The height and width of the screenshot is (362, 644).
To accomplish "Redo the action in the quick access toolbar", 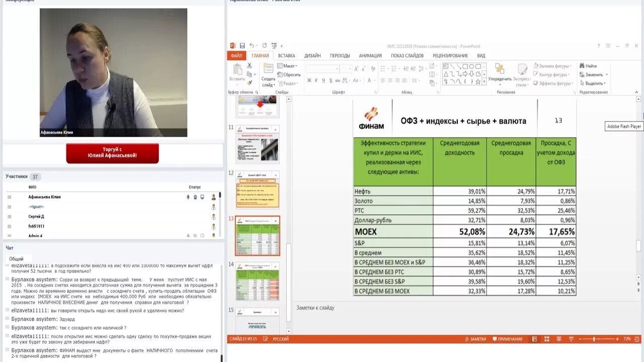I will tap(265, 46).
